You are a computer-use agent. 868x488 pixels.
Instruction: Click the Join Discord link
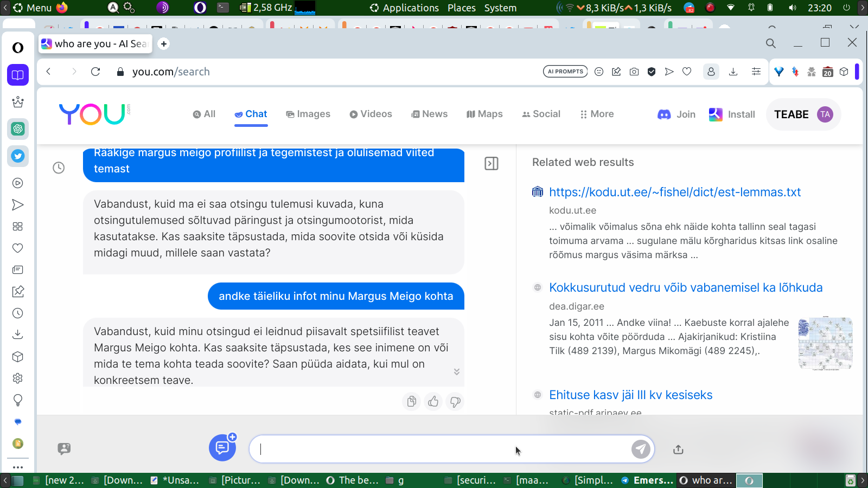coord(676,114)
